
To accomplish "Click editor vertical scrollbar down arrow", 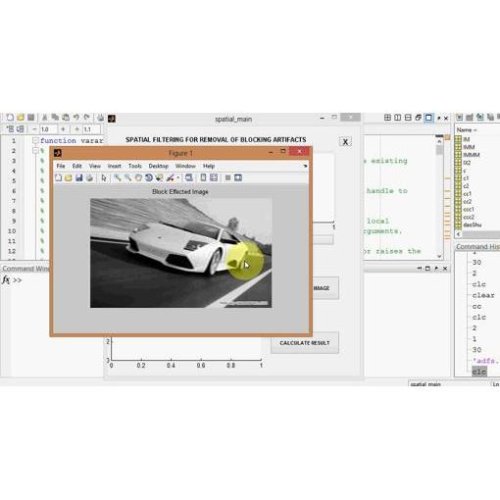I will click(439, 256).
